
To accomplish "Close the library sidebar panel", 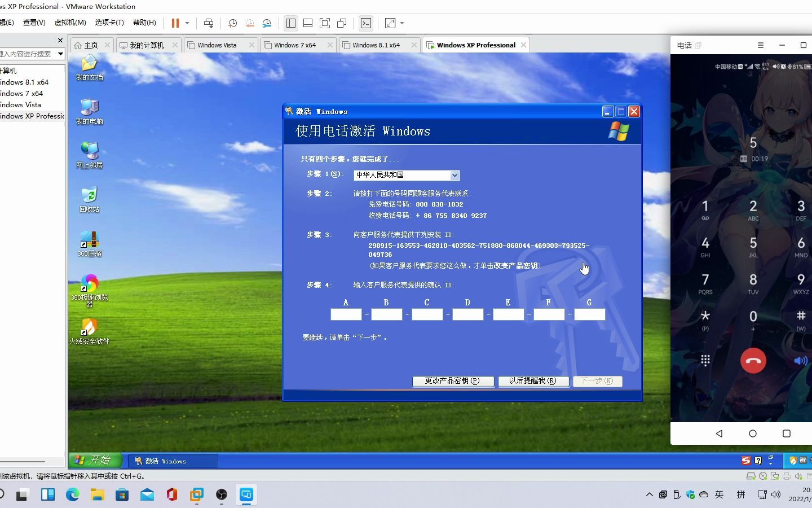I will [60, 41].
